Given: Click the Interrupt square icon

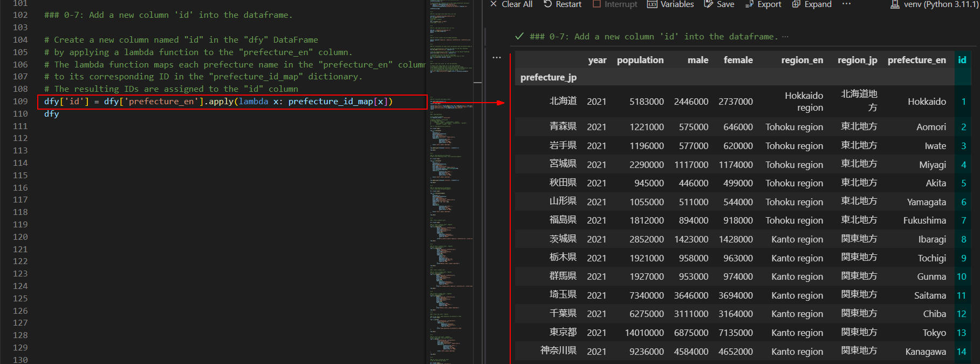Looking at the screenshot, I should pos(597,4).
